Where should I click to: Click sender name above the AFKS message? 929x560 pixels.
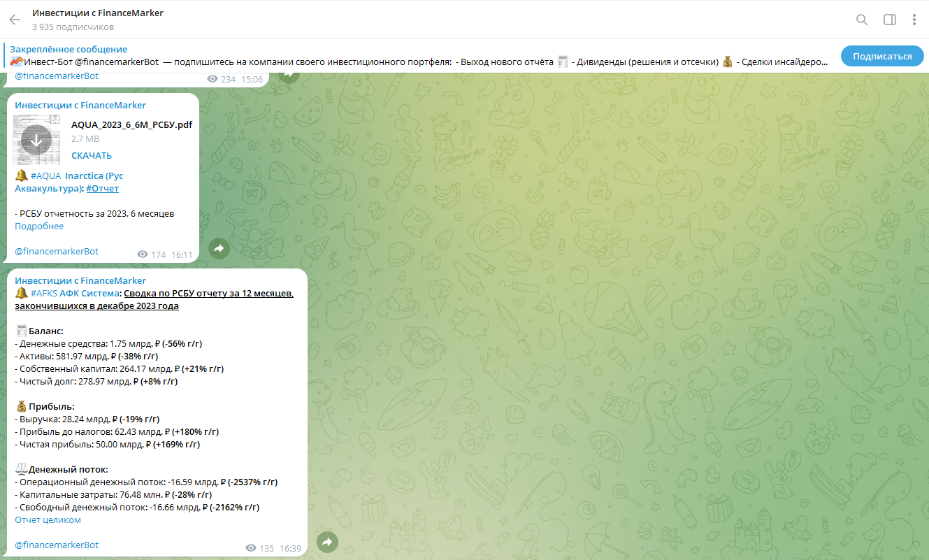[x=80, y=281]
